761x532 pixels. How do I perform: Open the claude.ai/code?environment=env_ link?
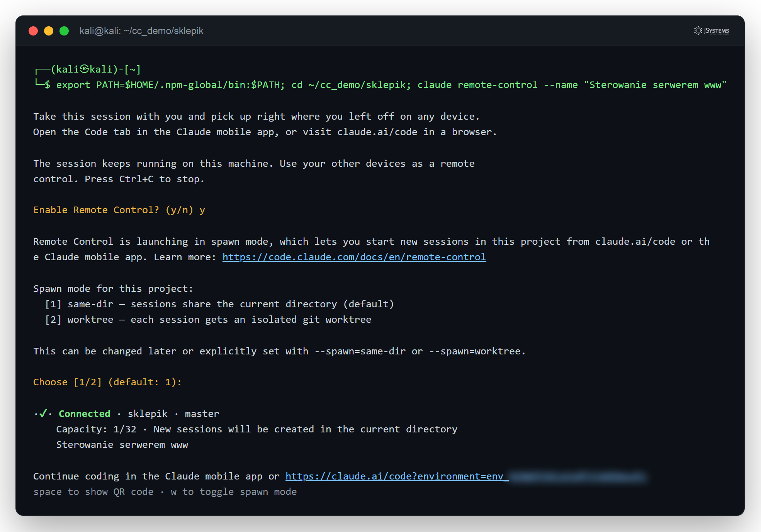tap(397, 476)
